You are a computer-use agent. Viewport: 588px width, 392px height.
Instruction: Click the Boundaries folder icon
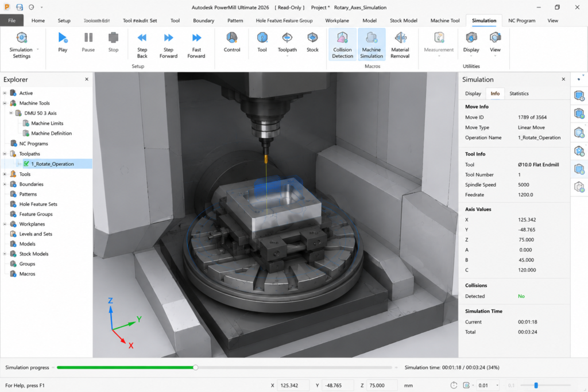click(x=13, y=184)
